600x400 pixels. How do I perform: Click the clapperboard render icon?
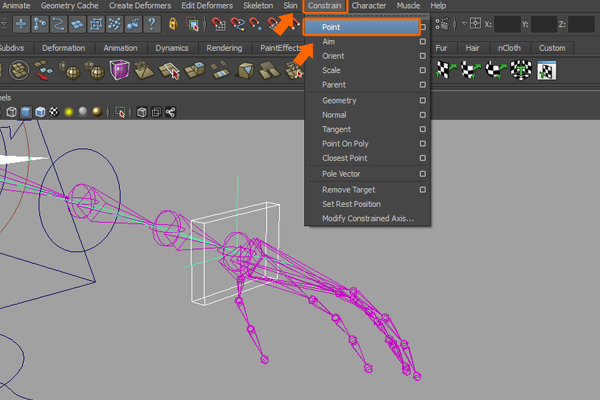442,24
